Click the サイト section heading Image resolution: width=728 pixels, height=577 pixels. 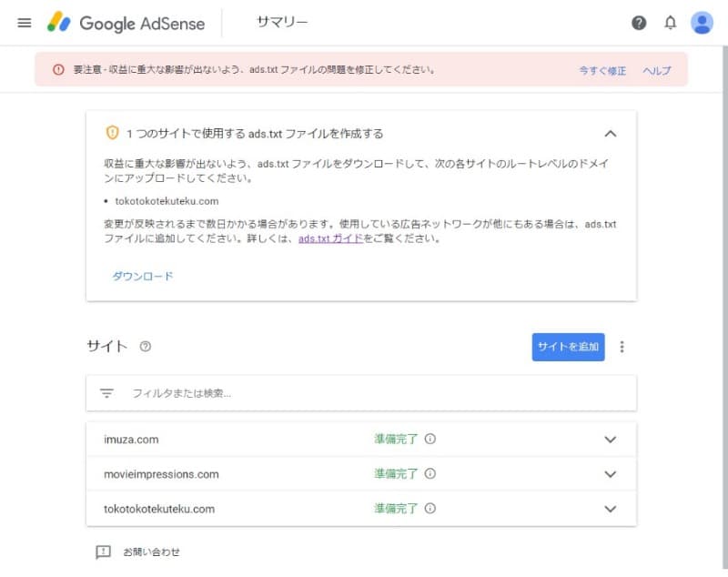pos(107,347)
